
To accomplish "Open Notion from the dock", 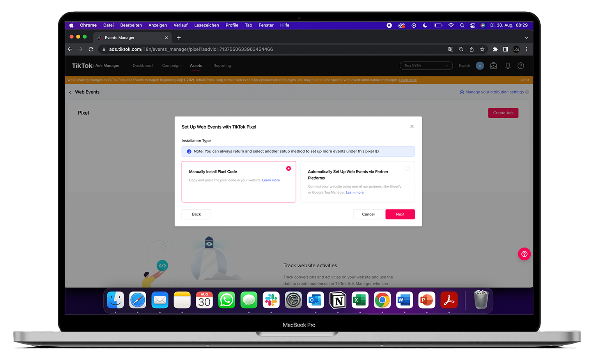I will (338, 300).
